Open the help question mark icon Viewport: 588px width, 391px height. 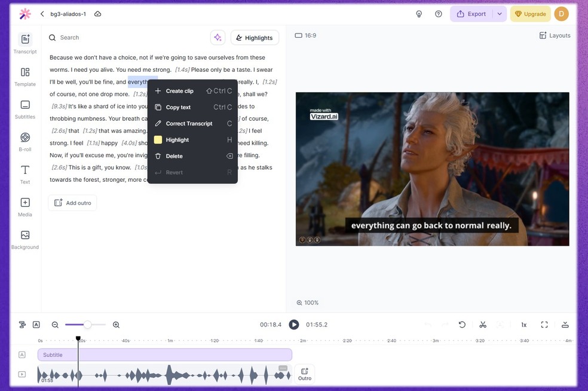point(439,14)
